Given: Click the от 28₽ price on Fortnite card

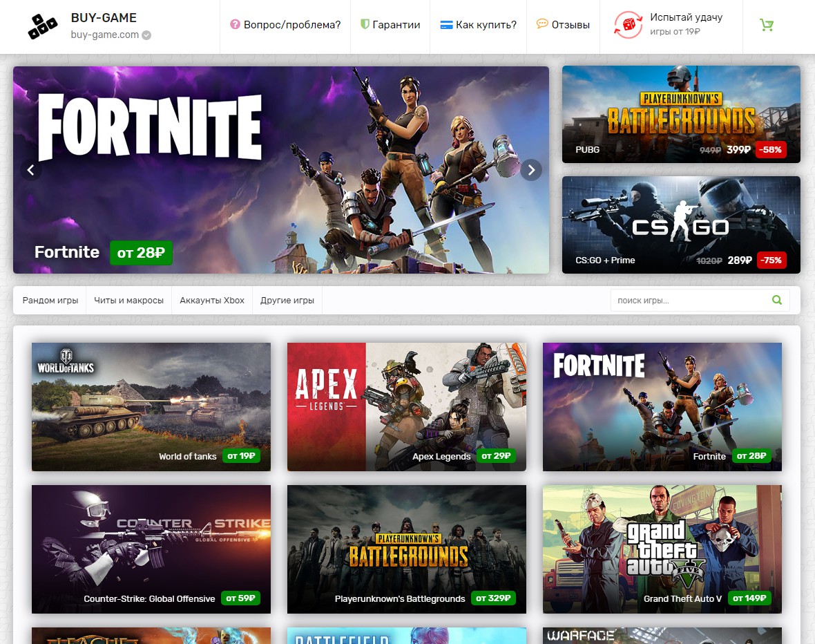Looking at the screenshot, I should pyautogui.click(x=751, y=455).
